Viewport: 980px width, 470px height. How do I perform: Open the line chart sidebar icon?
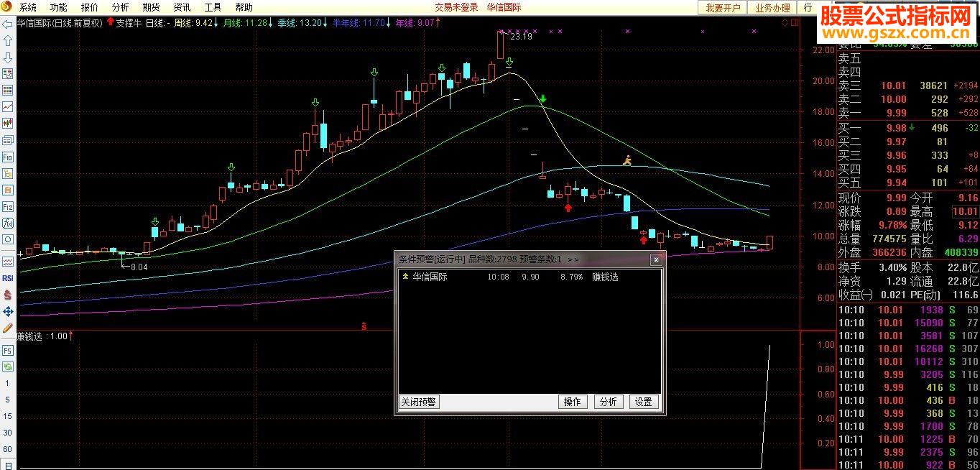pos(8,106)
